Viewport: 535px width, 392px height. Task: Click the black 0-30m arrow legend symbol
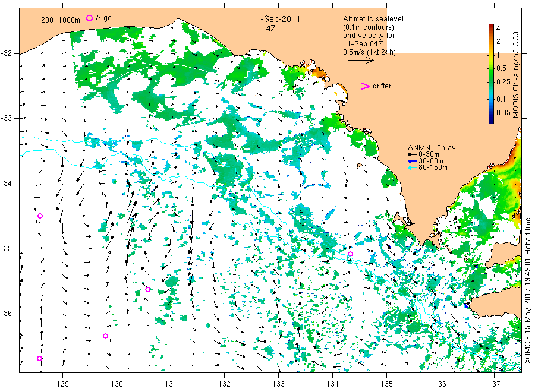point(412,154)
